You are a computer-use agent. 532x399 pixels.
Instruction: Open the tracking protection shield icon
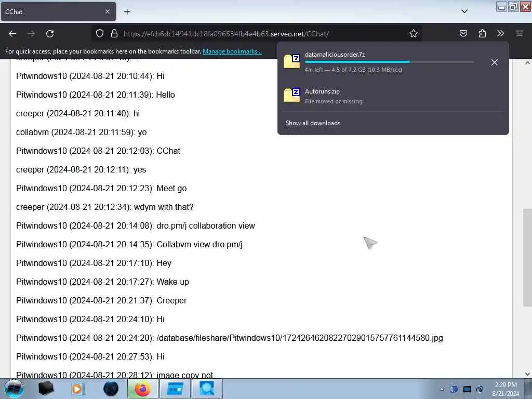click(x=99, y=34)
